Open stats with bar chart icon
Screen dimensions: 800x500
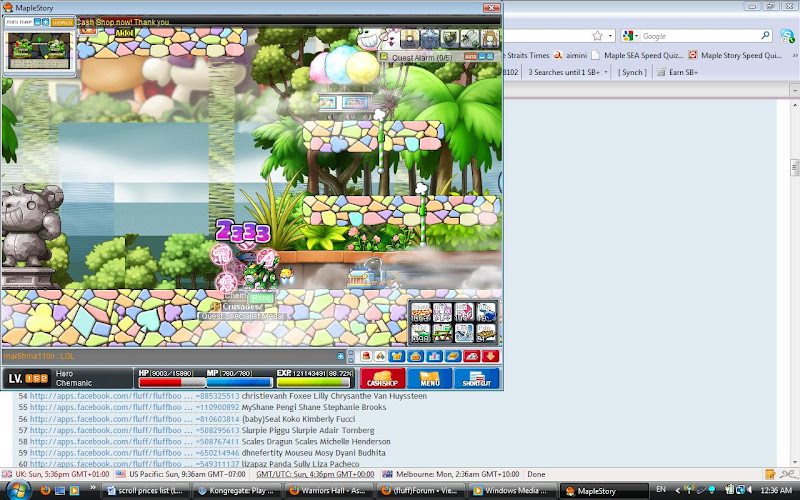click(434, 356)
